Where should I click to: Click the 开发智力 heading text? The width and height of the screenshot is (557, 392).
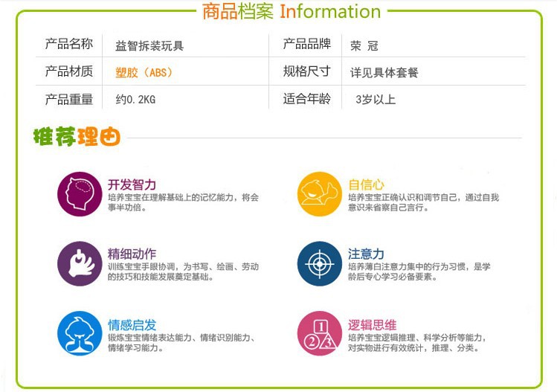(x=132, y=184)
